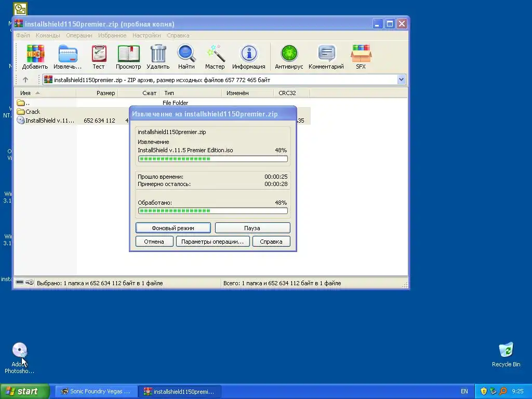Viewport: 532px width, 399px height.
Task: Click the Фоновый режим button
Action: [173, 228]
